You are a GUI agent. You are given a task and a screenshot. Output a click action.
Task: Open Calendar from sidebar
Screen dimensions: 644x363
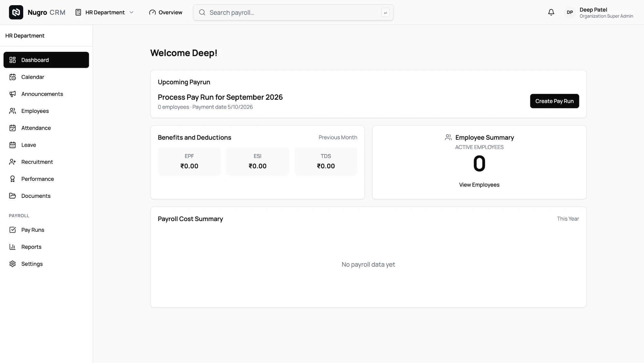click(x=46, y=77)
